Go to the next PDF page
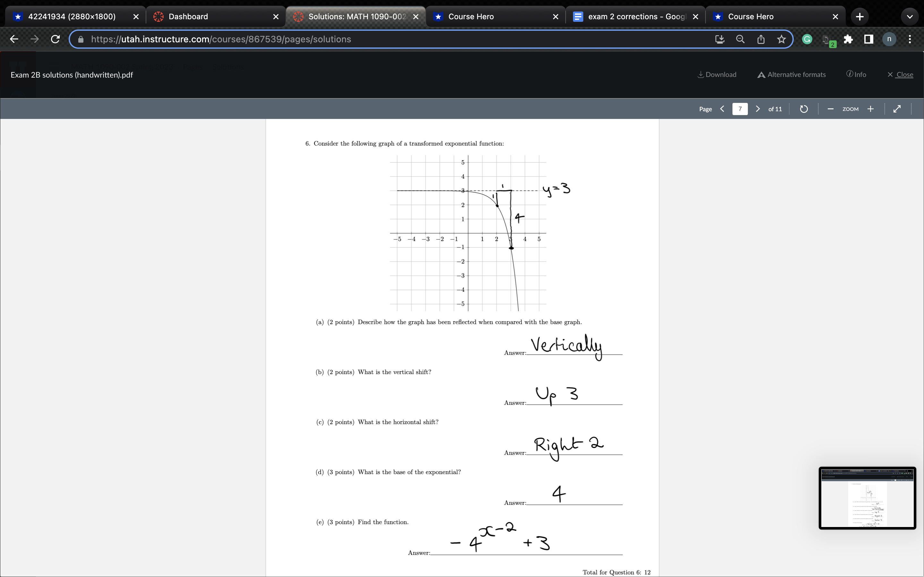This screenshot has width=924, height=577. [x=757, y=109]
